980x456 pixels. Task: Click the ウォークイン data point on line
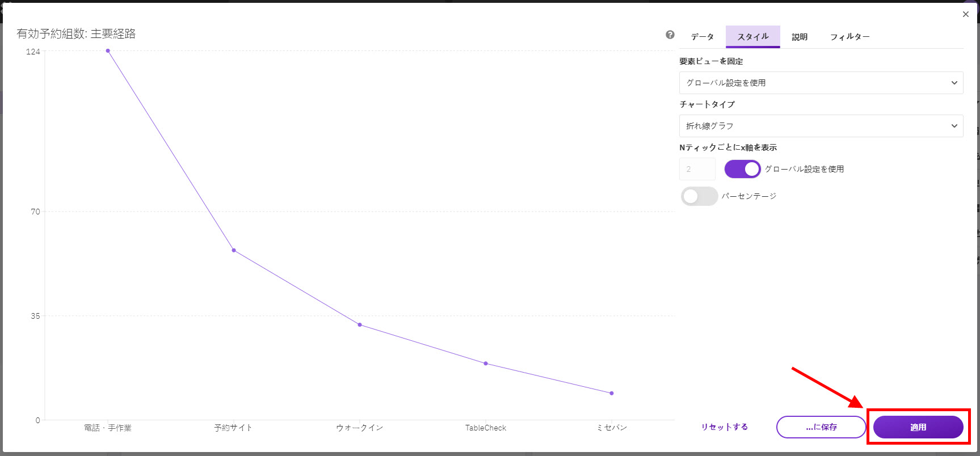[x=360, y=325]
